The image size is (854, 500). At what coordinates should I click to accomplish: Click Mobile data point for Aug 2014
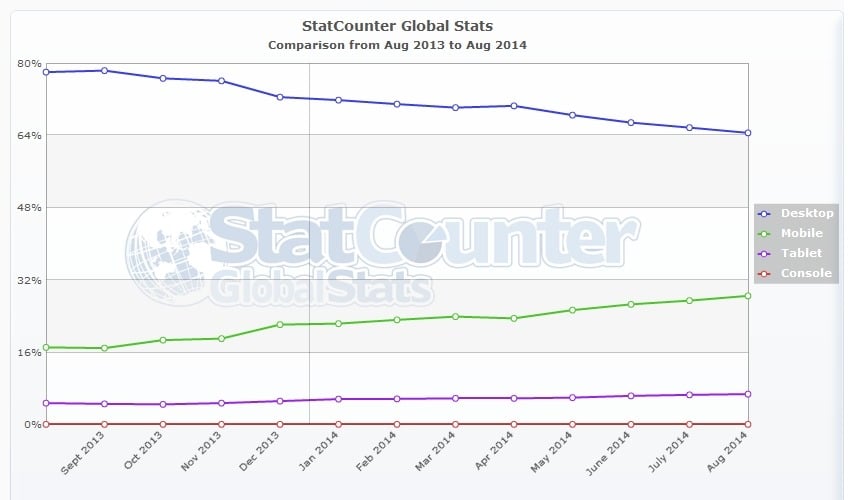[x=747, y=295]
